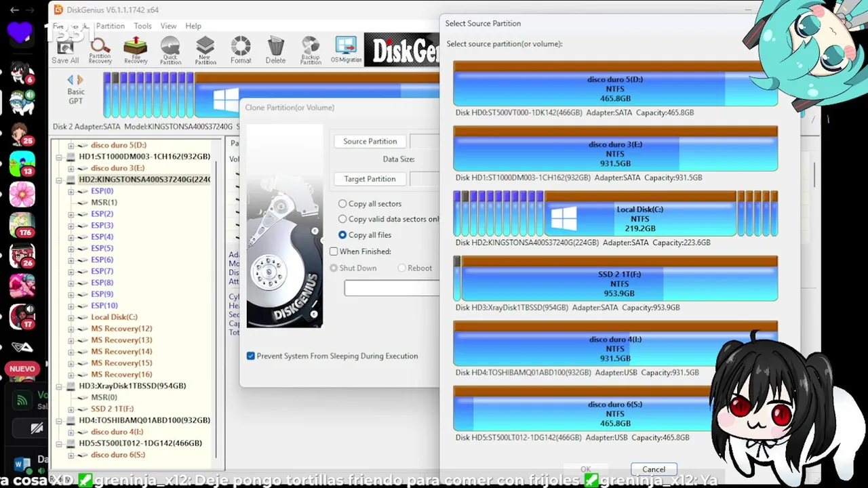Expand the Local Disk(C:) tree node

click(71, 317)
